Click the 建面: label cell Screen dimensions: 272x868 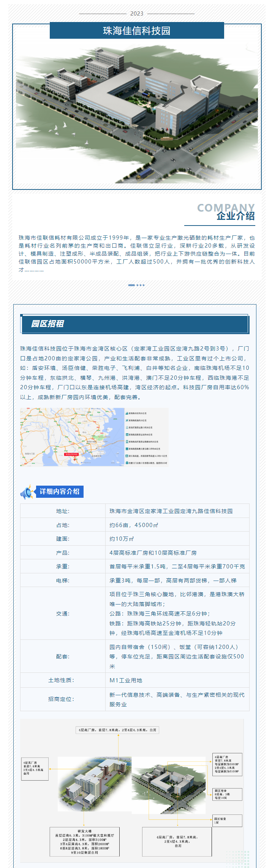pyautogui.click(x=63, y=539)
